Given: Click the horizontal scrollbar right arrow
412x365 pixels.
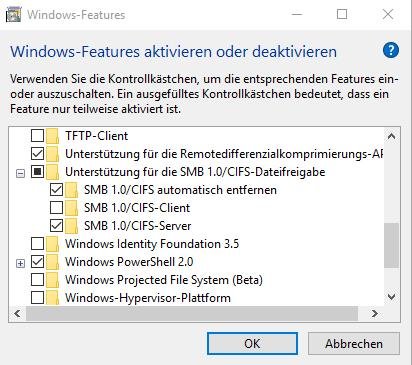Looking at the screenshot, I should 375,313.
